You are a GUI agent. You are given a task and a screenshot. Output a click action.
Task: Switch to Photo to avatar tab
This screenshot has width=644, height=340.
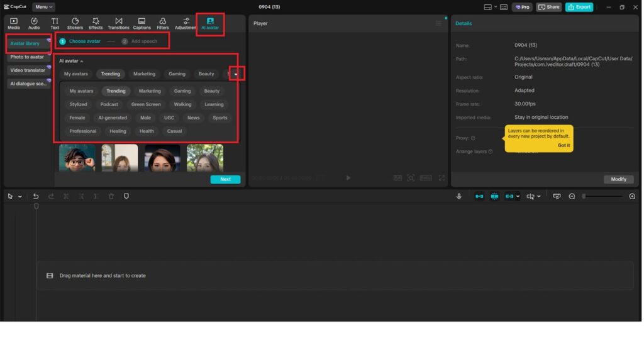pos(28,57)
